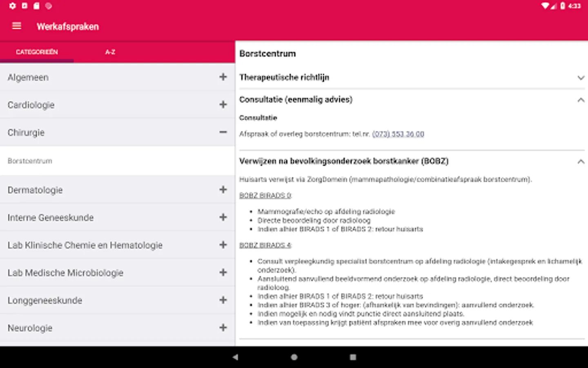Click the Dermatologie category label

35,190
